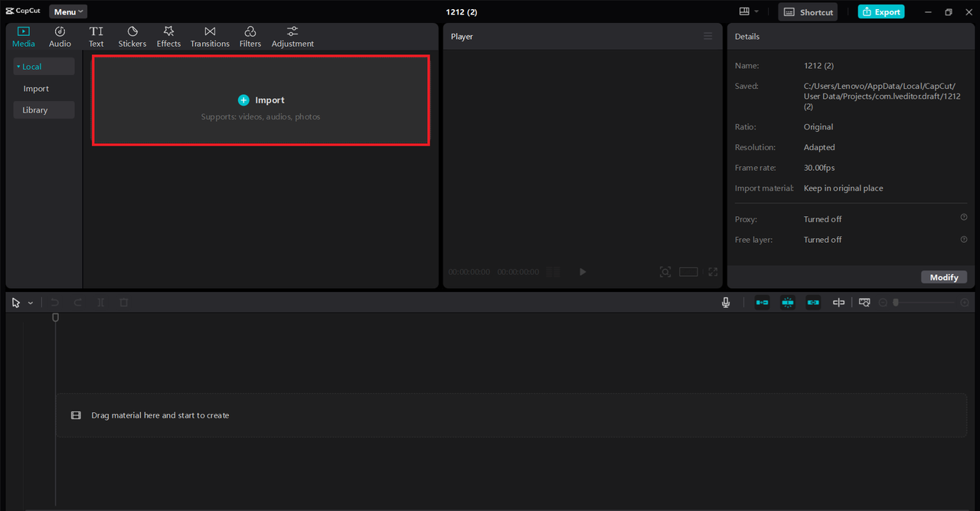Click the Modify button

coord(944,277)
